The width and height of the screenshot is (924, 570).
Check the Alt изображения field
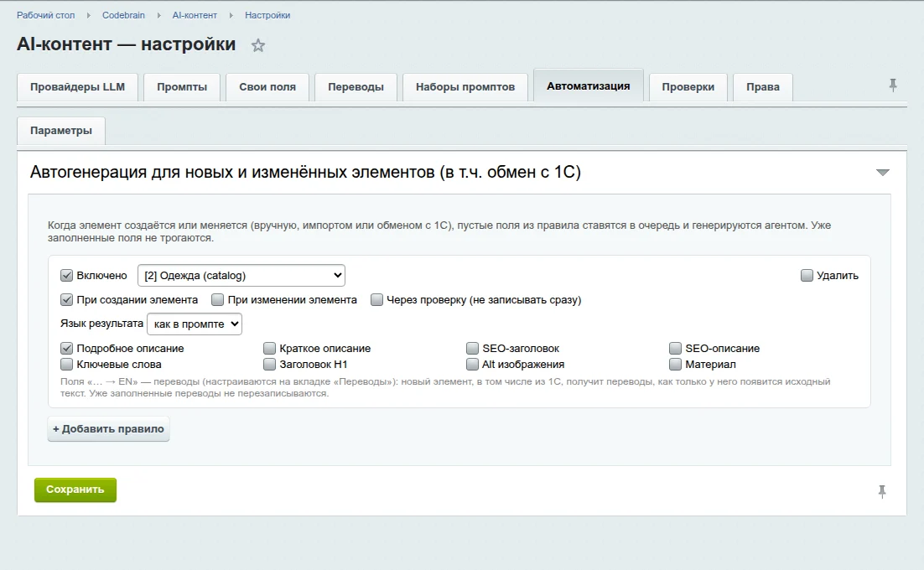coord(472,364)
